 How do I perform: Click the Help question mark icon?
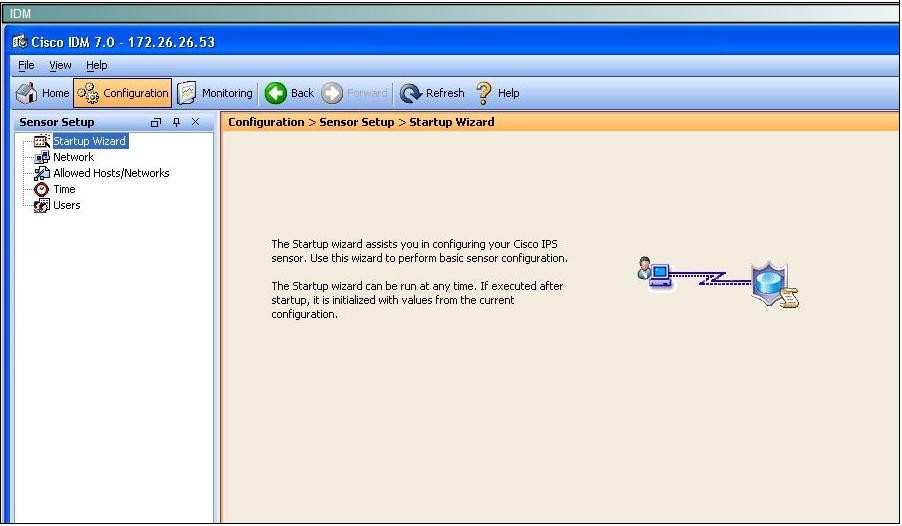(484, 93)
